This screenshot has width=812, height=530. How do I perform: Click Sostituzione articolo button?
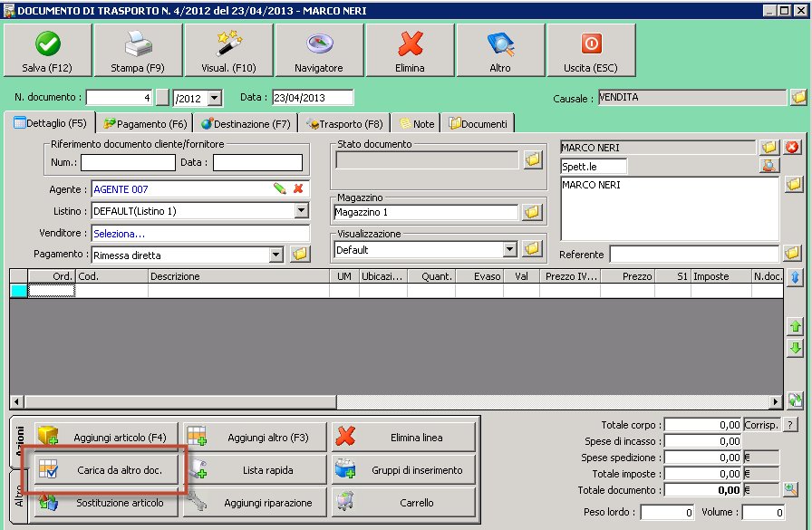point(106,503)
